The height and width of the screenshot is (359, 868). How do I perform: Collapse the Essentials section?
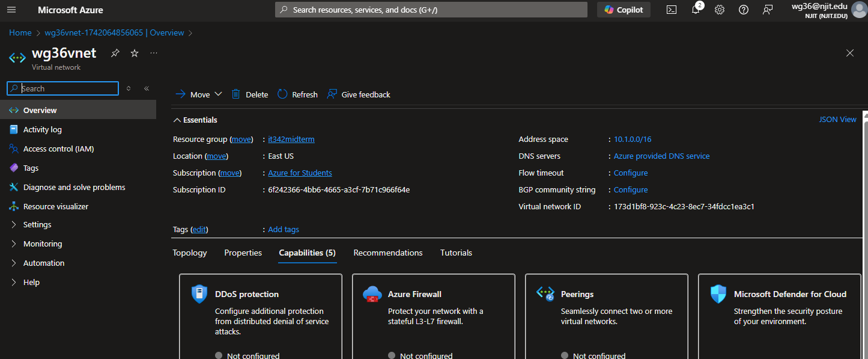point(177,120)
